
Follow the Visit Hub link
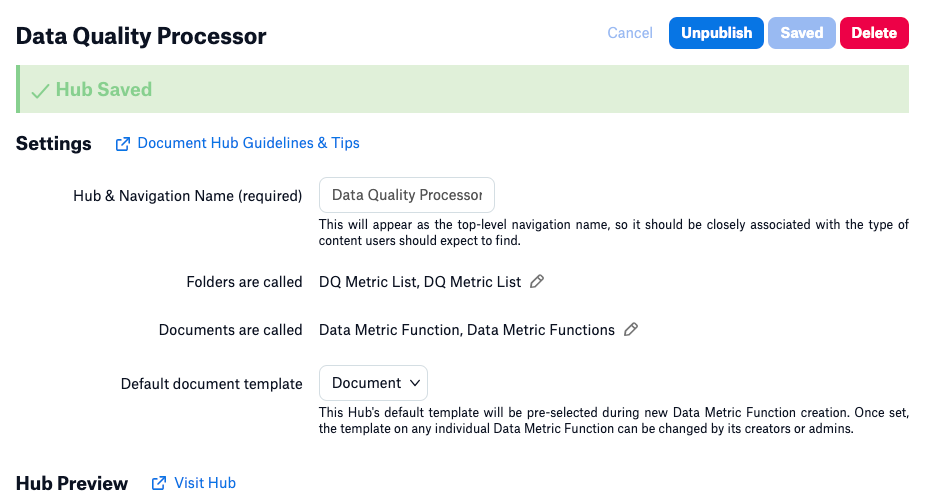pos(205,483)
